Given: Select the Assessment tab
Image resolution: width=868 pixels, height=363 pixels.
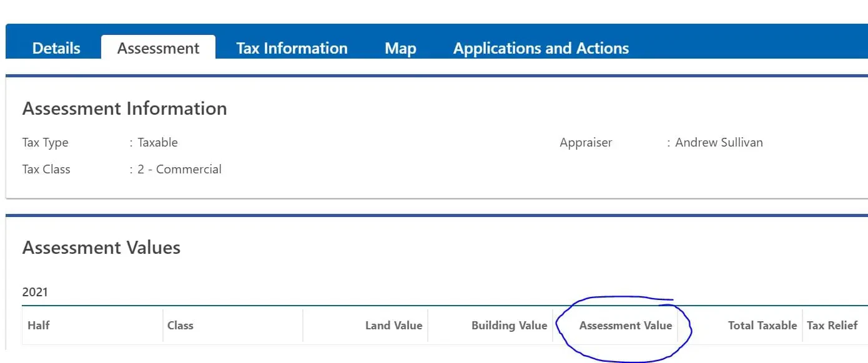Looking at the screenshot, I should point(158,48).
